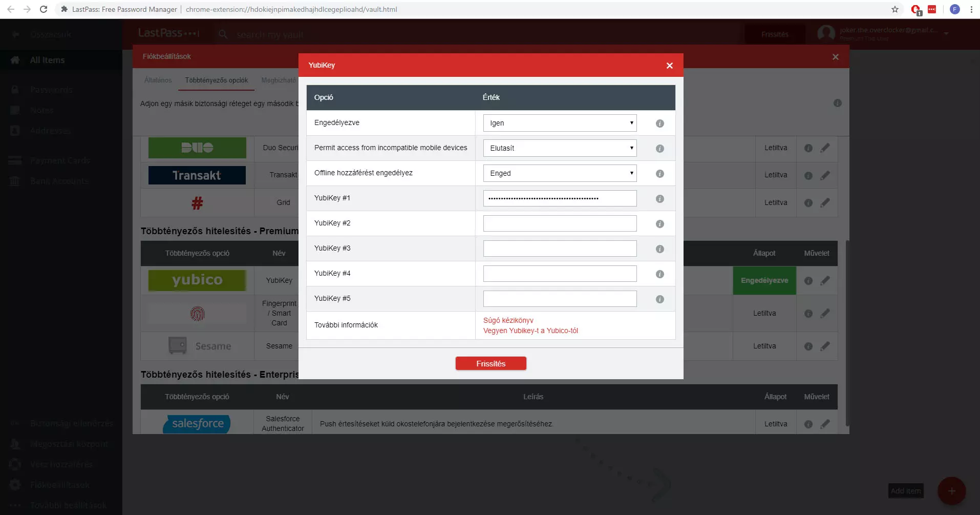Screen dimensions: 980x515
Task: Show info for YubiKey row
Action: click(x=808, y=281)
